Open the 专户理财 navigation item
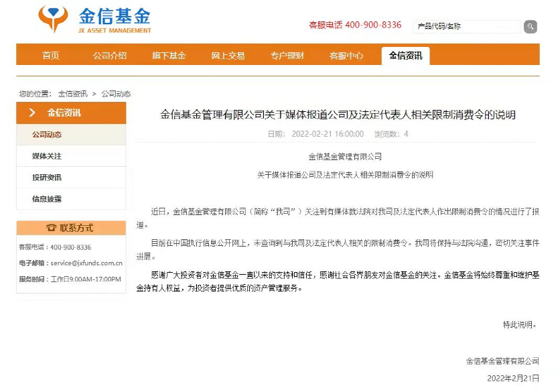Viewport: 560px width, 392px height. tap(287, 56)
